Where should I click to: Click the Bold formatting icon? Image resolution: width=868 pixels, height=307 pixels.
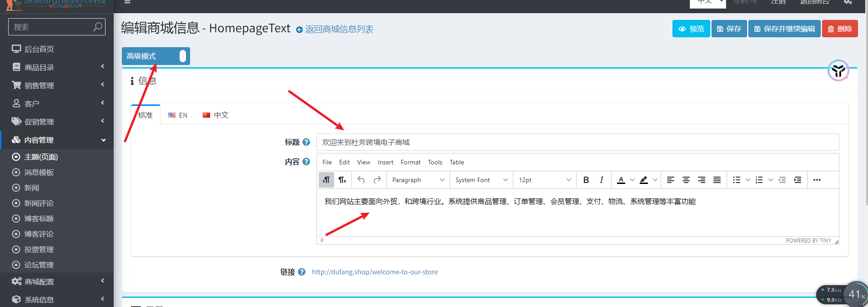click(x=586, y=180)
